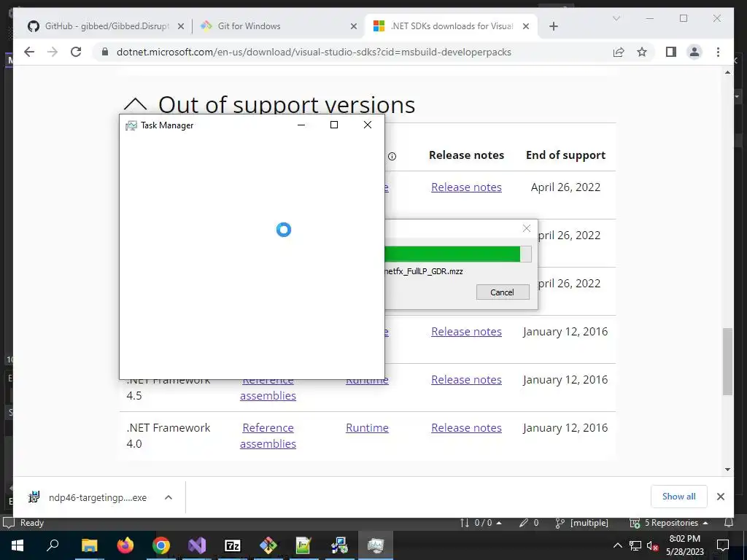747x560 pixels.
Task: Open Chrome profile menu
Action: [694, 52]
